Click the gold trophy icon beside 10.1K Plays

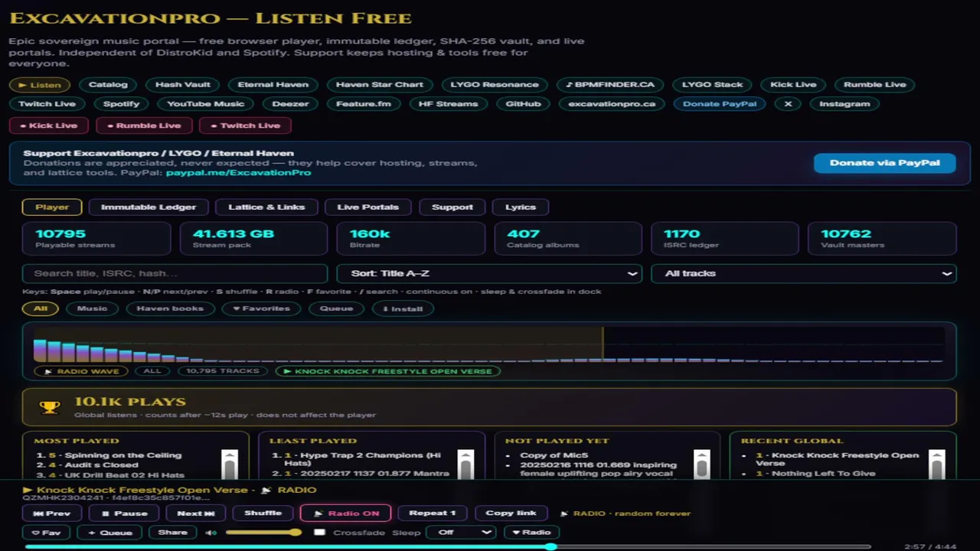tap(50, 407)
